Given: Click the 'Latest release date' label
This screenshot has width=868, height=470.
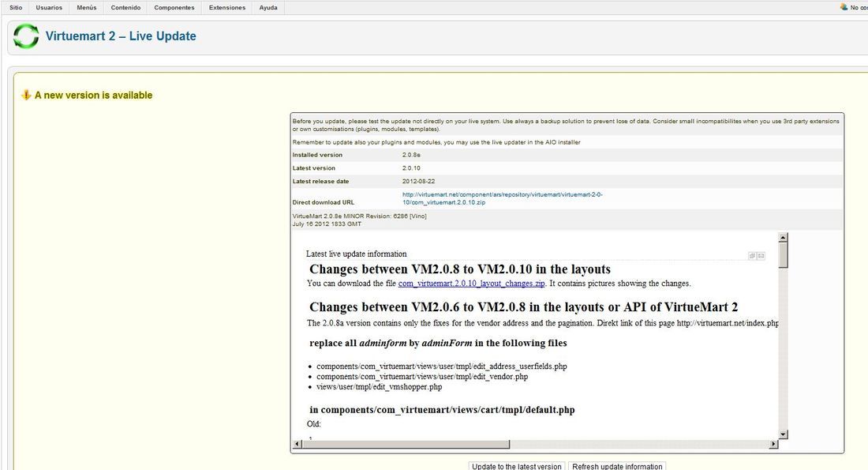Looking at the screenshot, I should [x=320, y=181].
